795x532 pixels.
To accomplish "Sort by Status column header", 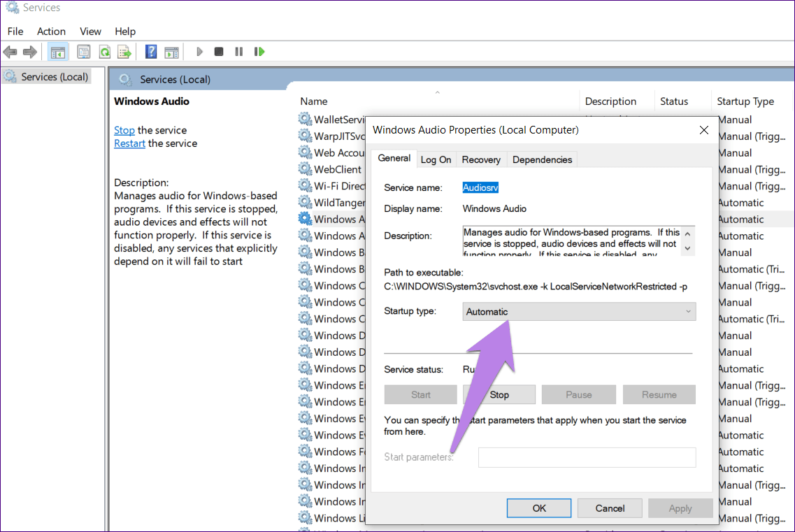I will (674, 101).
